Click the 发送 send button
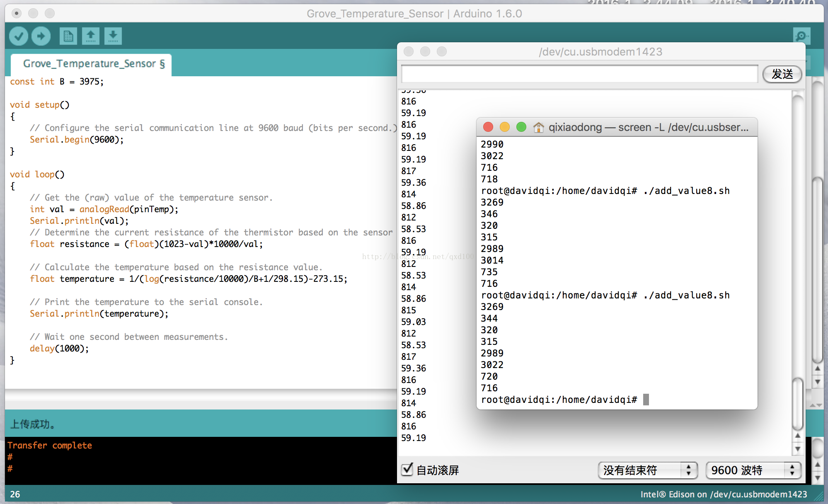Image resolution: width=828 pixels, height=504 pixels. point(782,74)
